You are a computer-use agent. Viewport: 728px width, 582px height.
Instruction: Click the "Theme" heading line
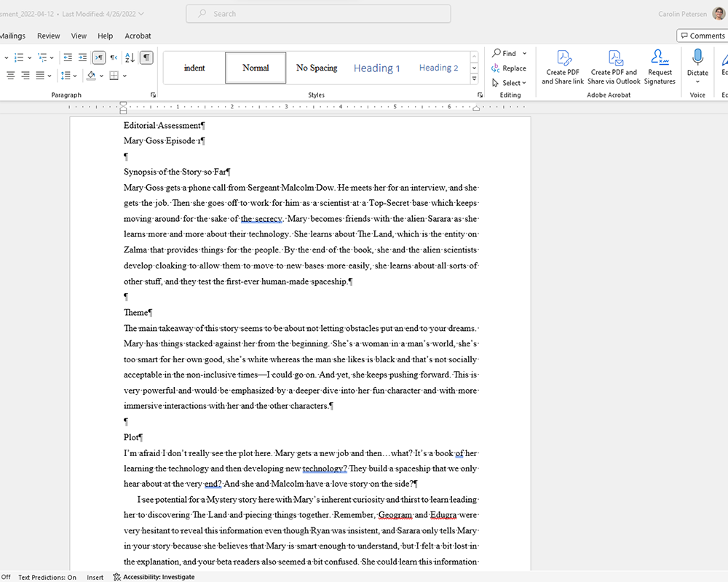(x=135, y=312)
